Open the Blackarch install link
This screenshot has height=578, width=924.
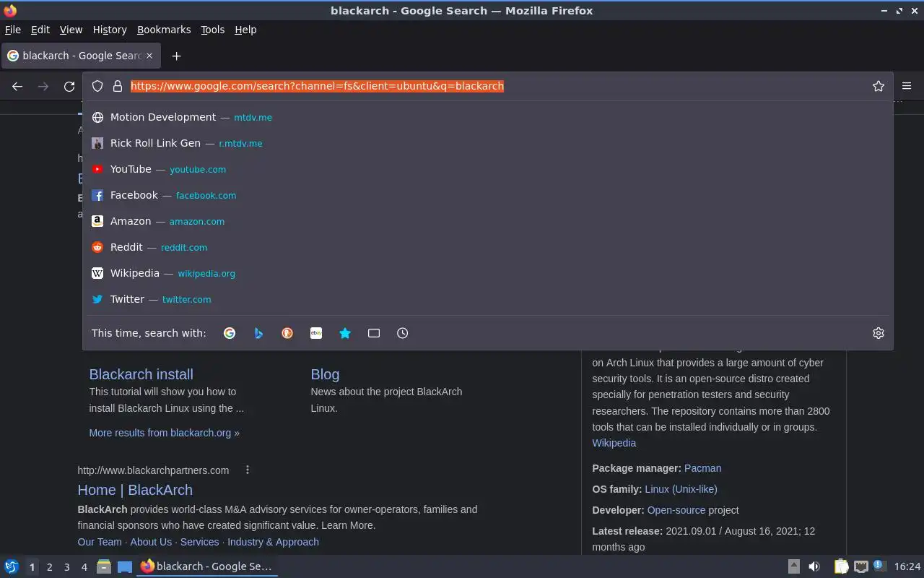141,374
